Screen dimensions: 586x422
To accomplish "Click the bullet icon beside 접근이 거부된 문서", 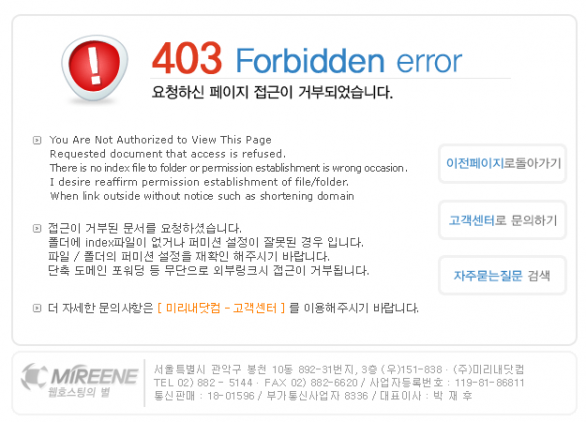I will [x=37, y=228].
